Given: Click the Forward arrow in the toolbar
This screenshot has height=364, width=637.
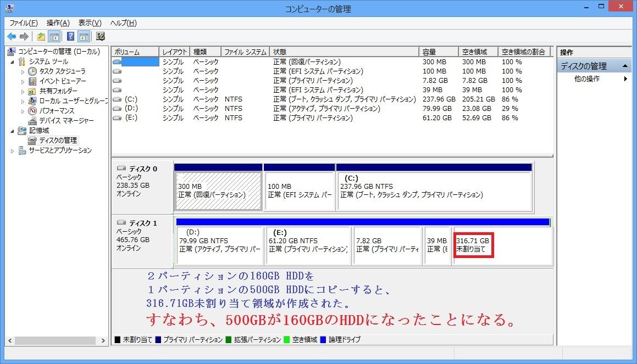Looking at the screenshot, I should pyautogui.click(x=24, y=36).
